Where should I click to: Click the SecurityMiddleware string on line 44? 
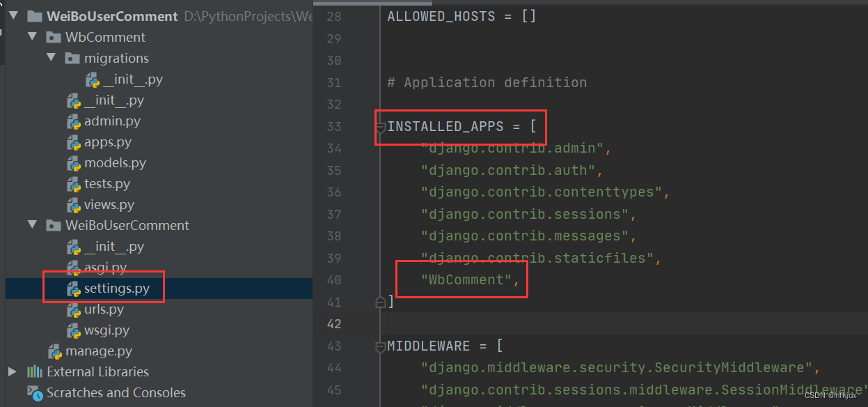616,367
